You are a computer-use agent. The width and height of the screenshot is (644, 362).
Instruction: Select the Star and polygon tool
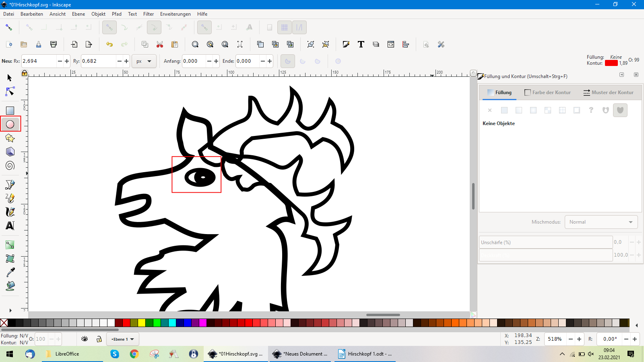click(x=10, y=138)
